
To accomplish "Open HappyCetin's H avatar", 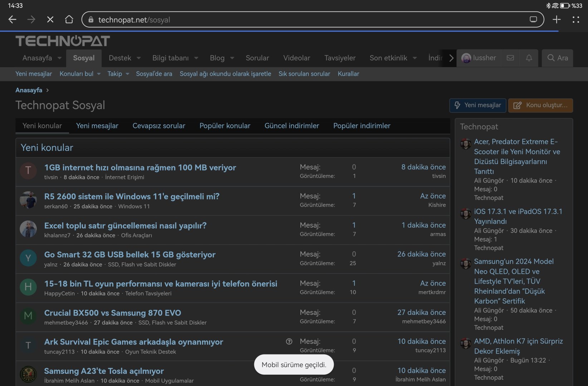I will tap(28, 287).
